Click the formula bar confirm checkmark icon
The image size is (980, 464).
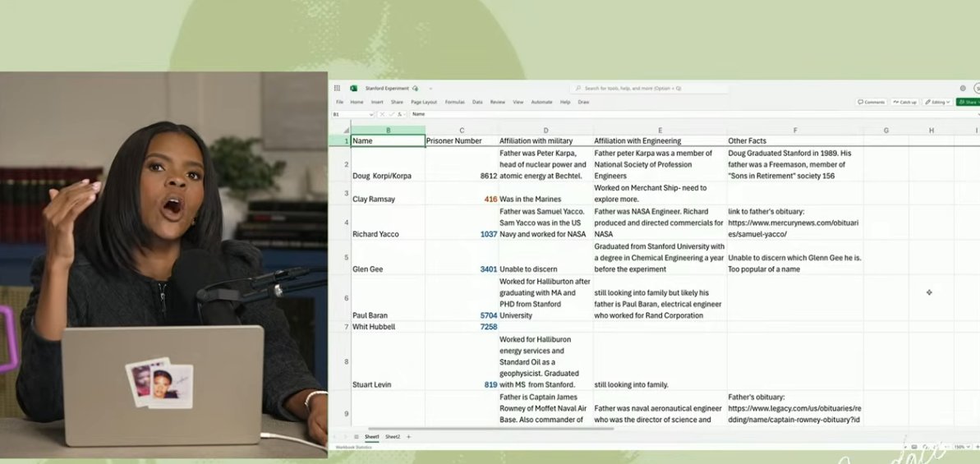coord(391,114)
